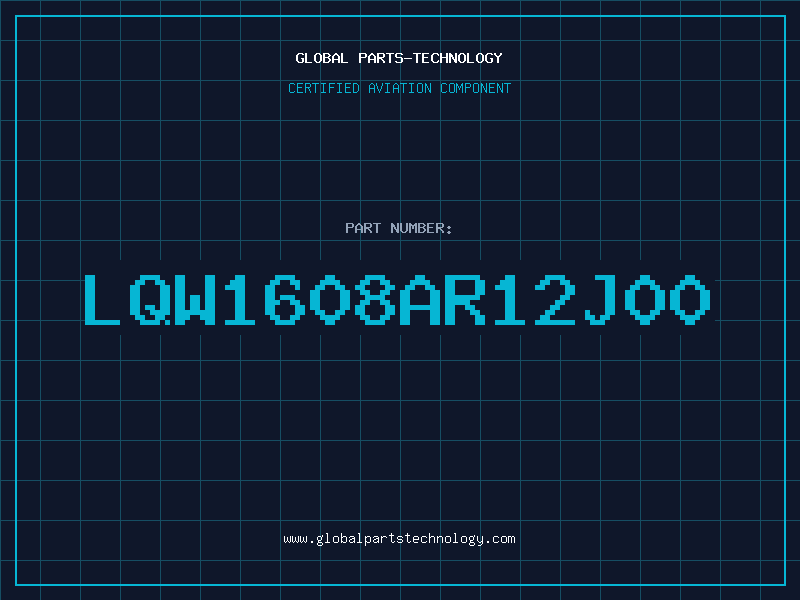Click the word PART in the label
This screenshot has height=600, width=800.
[363, 228]
